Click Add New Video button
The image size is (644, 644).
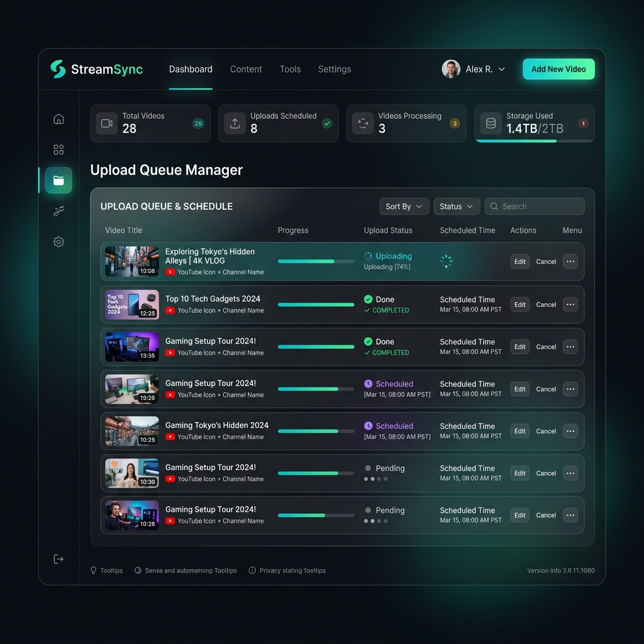point(558,69)
